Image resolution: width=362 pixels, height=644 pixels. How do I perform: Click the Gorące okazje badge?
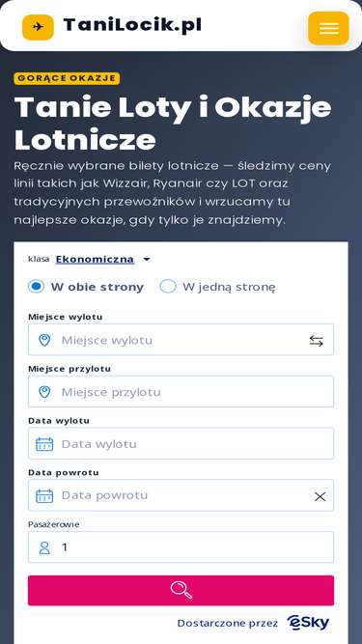[67, 78]
